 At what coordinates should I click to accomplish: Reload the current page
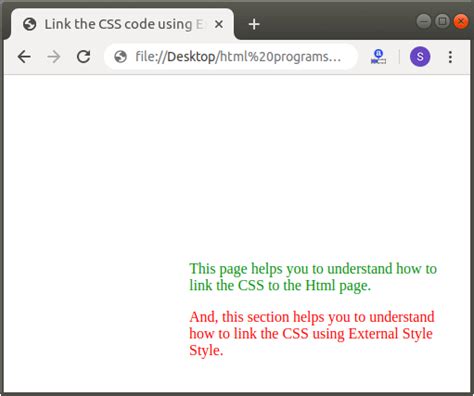click(x=83, y=57)
